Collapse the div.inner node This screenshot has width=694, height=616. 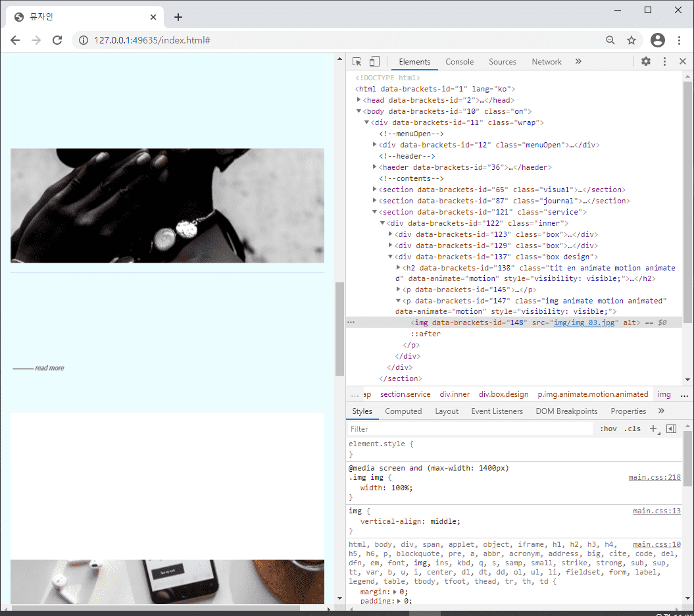pos(382,222)
